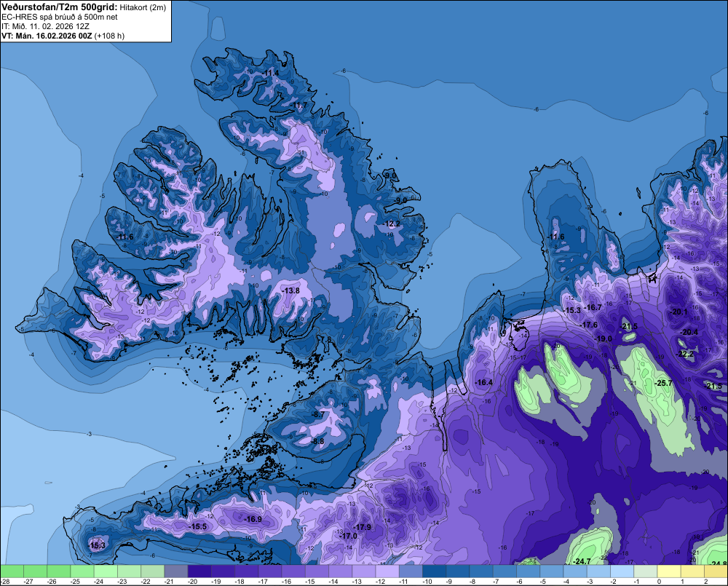Viewport: 728px width, 586px height.
Task: Select the light lavender legend swatch between -12 and -11
Action: click(x=387, y=571)
